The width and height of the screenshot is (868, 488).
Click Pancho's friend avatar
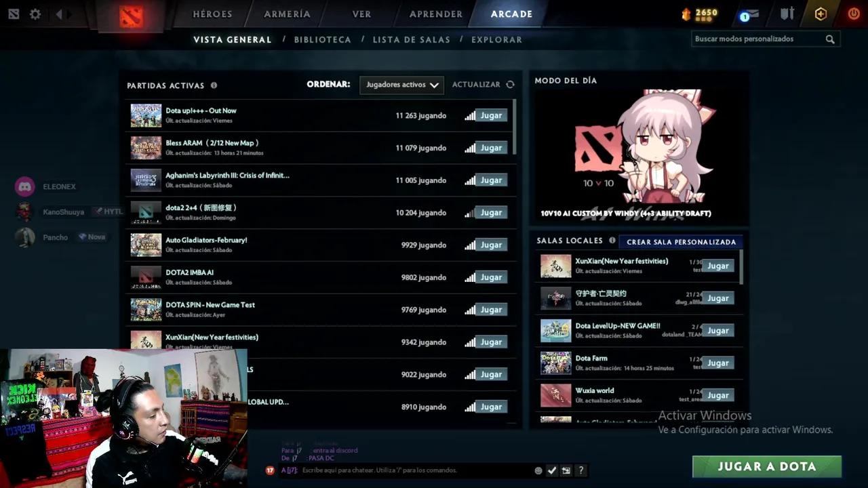click(x=25, y=237)
